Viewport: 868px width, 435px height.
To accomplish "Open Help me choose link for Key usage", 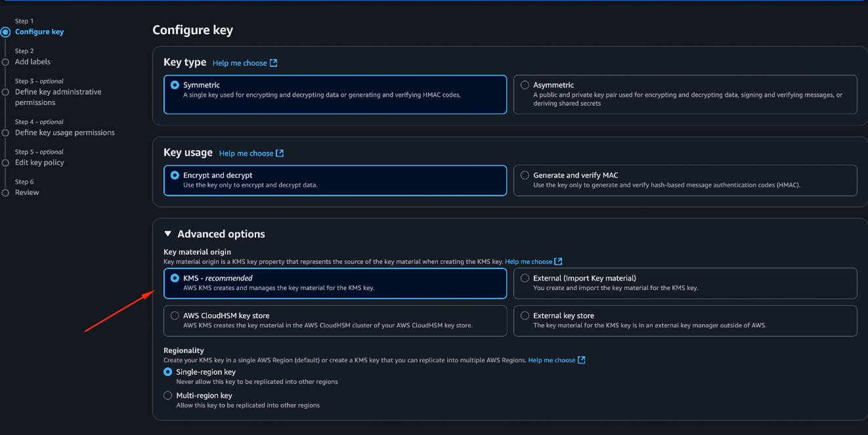I will pyautogui.click(x=246, y=153).
